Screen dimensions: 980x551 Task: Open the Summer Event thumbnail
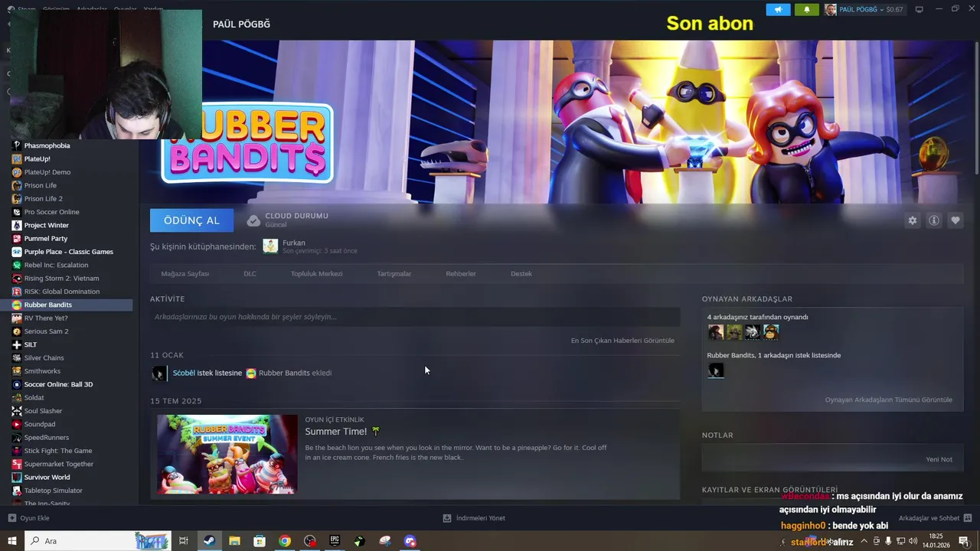tap(227, 454)
